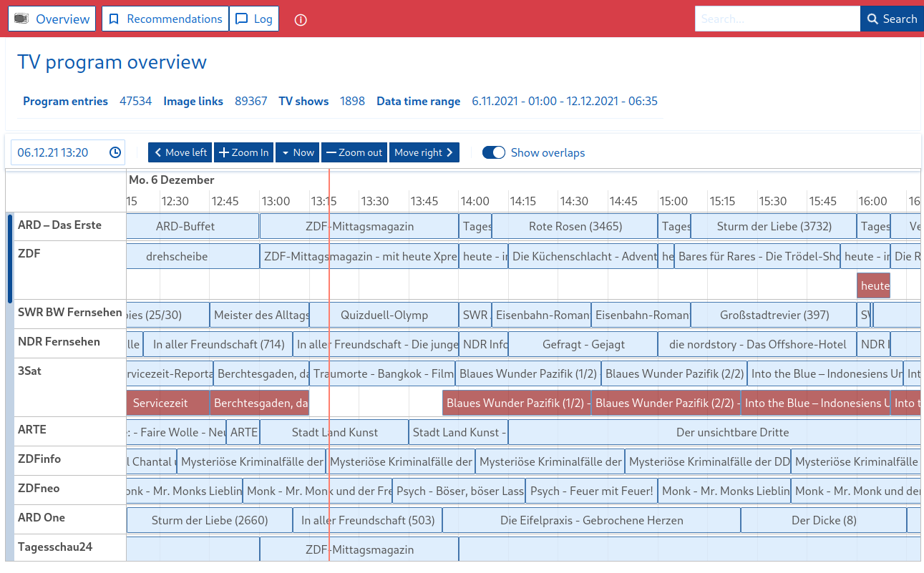
Task: Click the ARD – Das Erste channel label
Action: pyautogui.click(x=60, y=225)
